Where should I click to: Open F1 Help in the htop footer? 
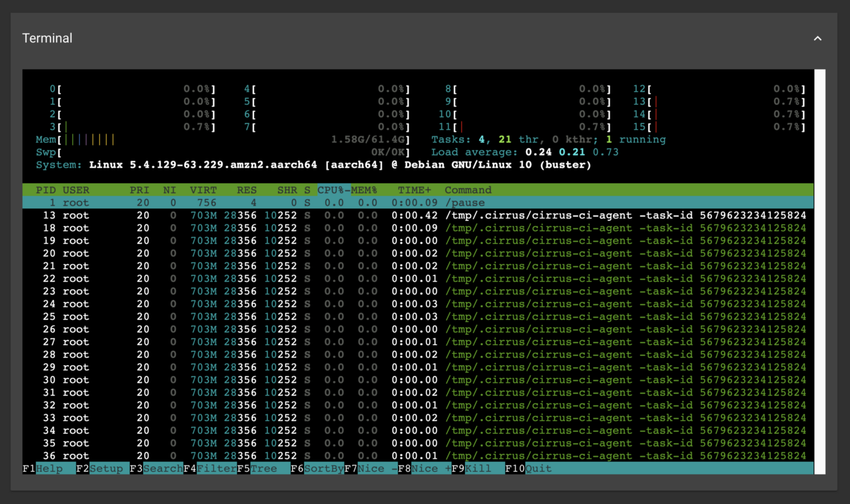(x=49, y=469)
